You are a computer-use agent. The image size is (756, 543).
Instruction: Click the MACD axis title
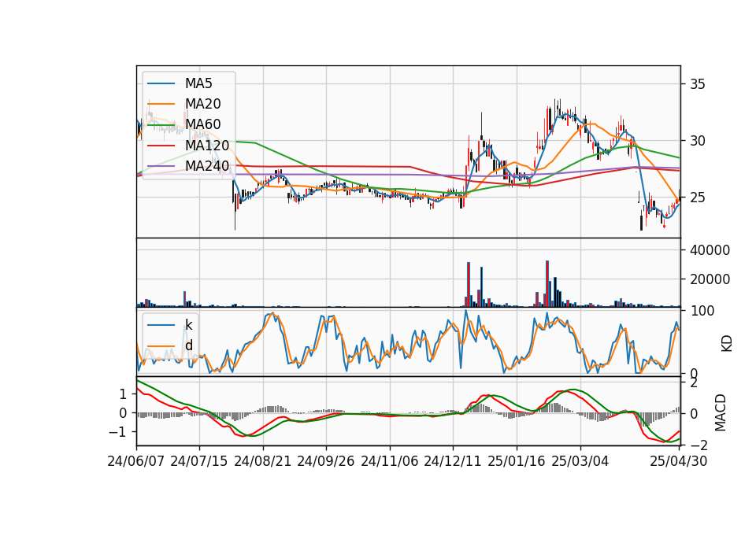(721, 412)
